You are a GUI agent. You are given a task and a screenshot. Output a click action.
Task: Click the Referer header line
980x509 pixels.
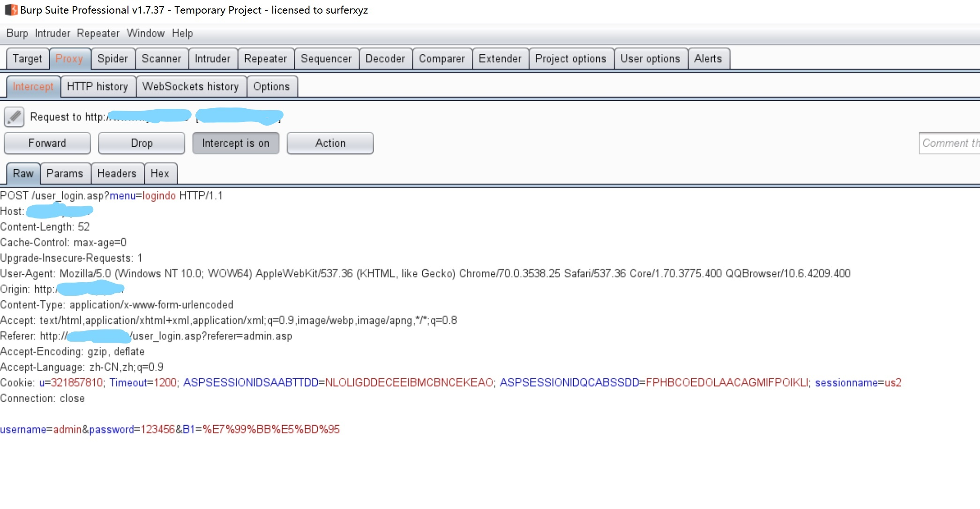coord(146,336)
